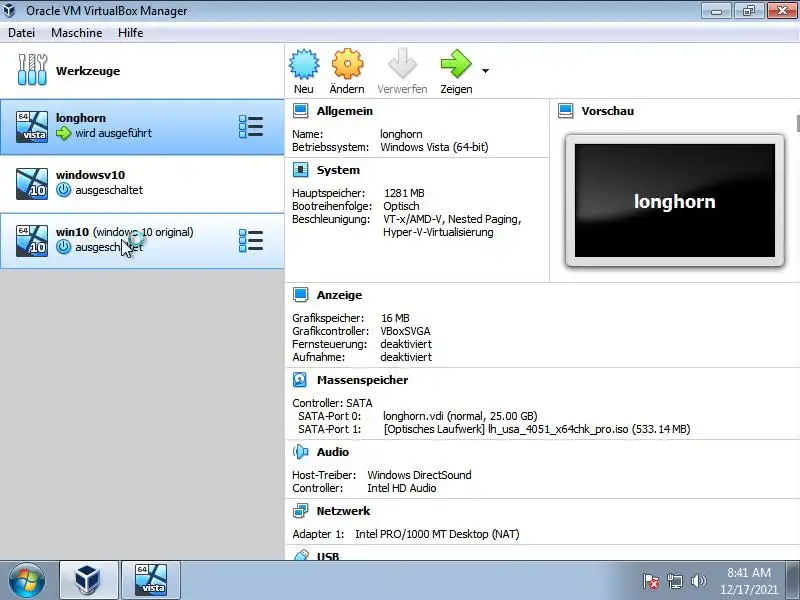Open the win10 machine list menu icon

pos(251,240)
